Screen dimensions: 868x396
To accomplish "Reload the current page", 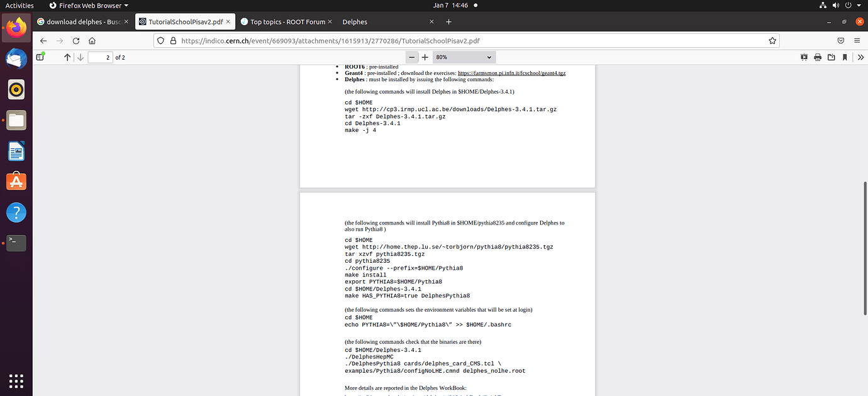I will click(76, 40).
